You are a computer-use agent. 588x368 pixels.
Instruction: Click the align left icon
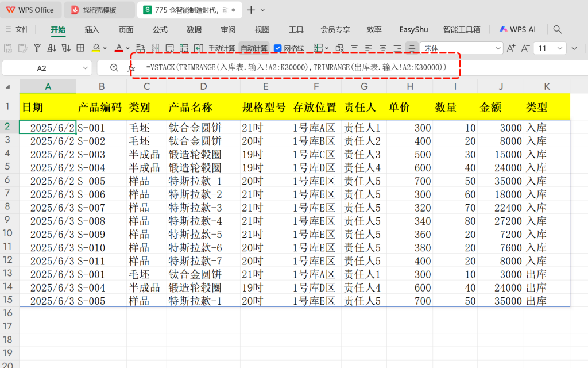tap(369, 48)
